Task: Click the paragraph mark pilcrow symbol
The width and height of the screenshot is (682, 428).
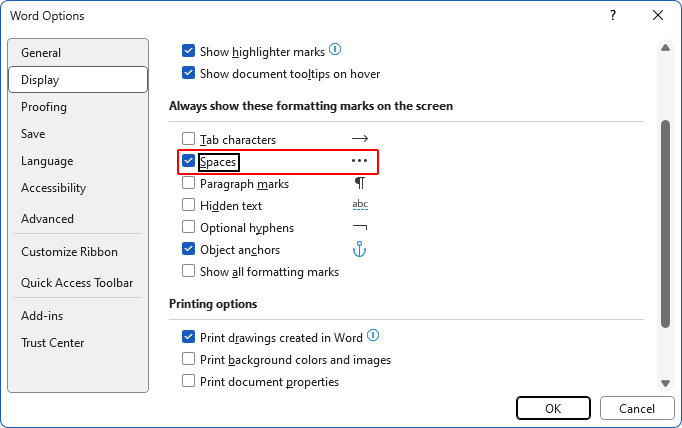Action: (360, 183)
